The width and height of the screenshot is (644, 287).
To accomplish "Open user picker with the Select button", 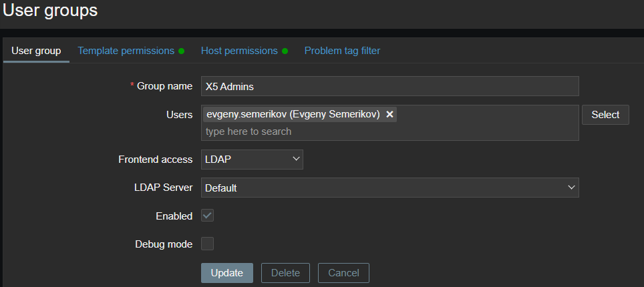I will pos(605,115).
